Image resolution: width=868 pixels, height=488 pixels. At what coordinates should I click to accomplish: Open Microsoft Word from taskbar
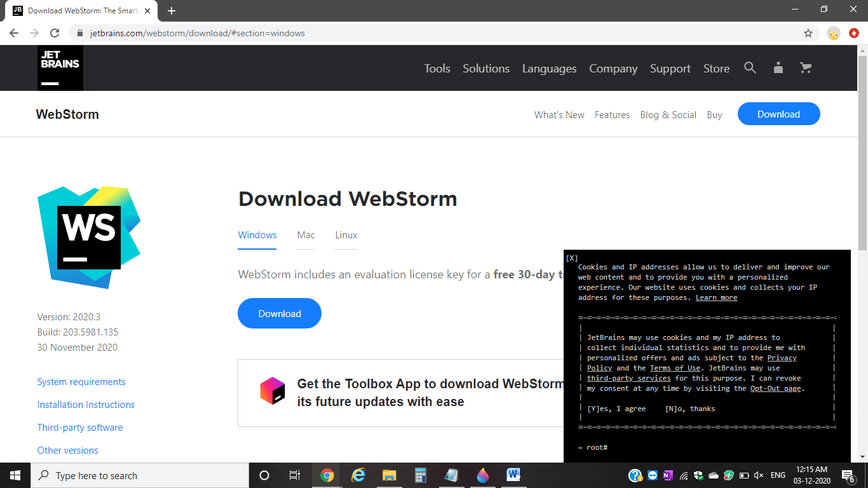(x=513, y=475)
